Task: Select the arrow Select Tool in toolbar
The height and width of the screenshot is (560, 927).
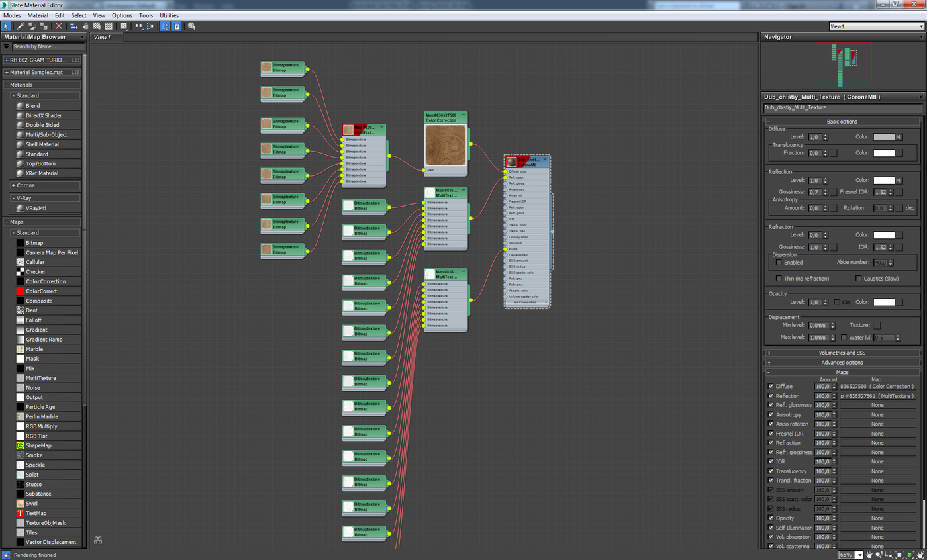Action: click(5, 26)
